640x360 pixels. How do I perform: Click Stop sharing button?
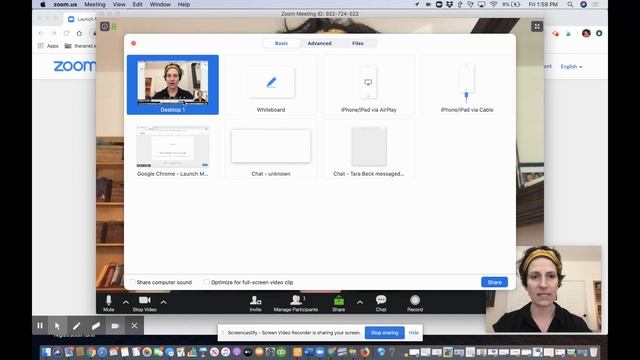384,333
